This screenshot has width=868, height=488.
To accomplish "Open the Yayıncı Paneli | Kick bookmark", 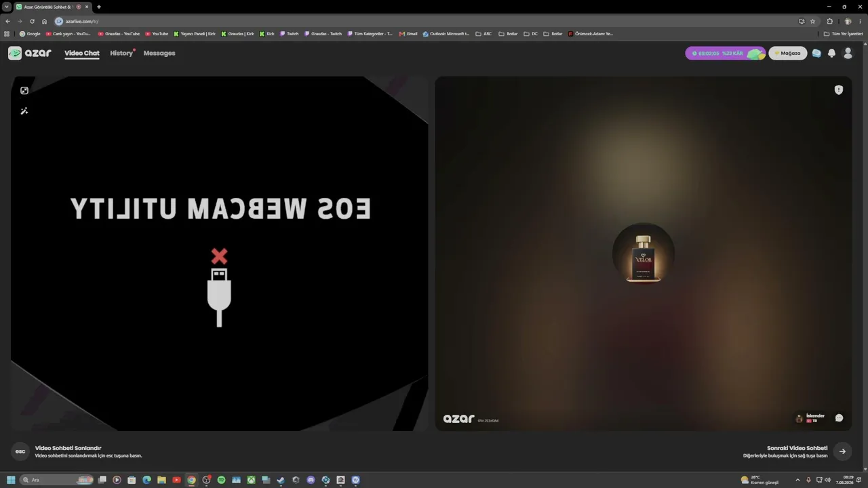I will click(x=195, y=34).
